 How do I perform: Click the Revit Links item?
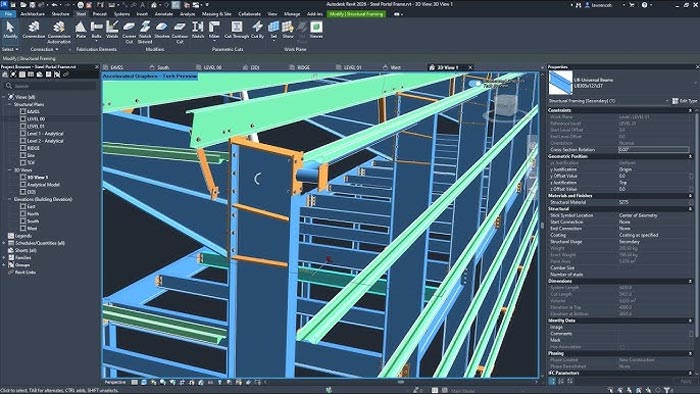point(25,272)
